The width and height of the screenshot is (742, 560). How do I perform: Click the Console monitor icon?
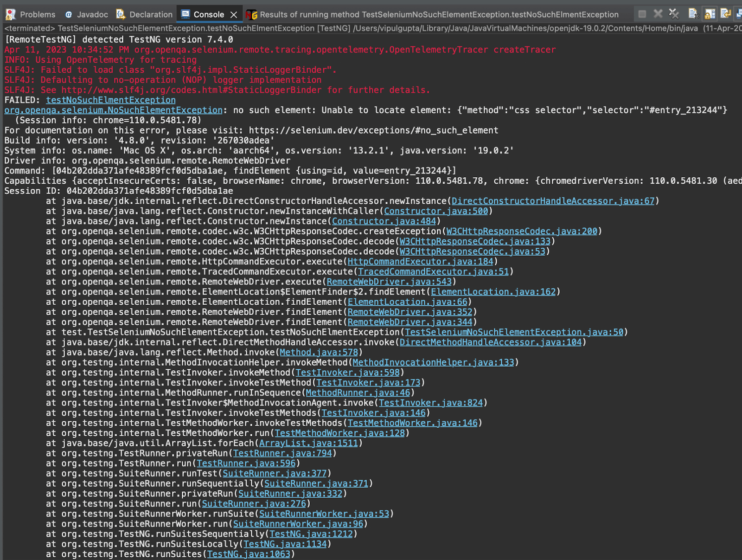185,14
